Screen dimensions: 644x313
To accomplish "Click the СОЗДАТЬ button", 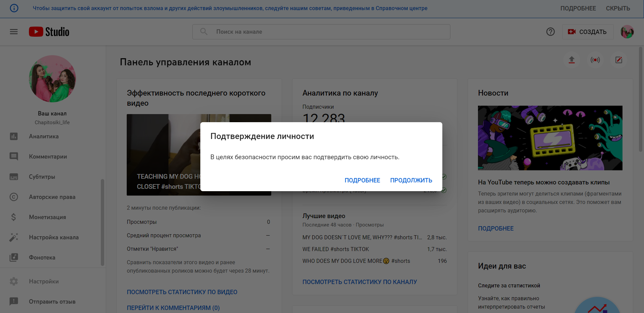I will [x=588, y=32].
